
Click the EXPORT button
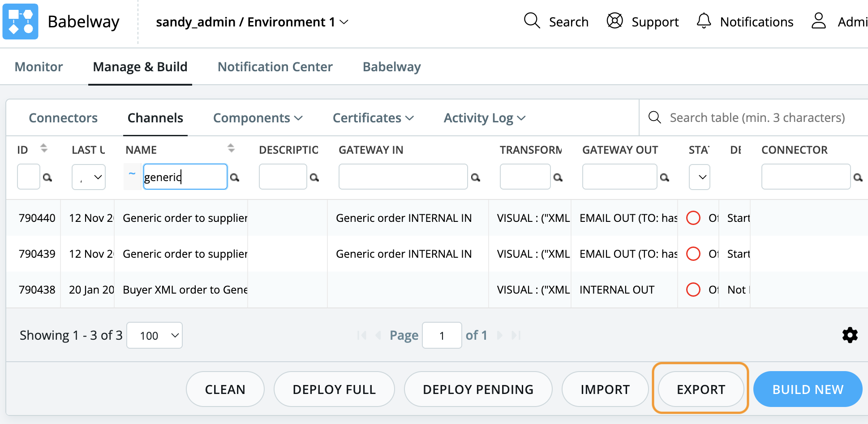[x=701, y=389]
